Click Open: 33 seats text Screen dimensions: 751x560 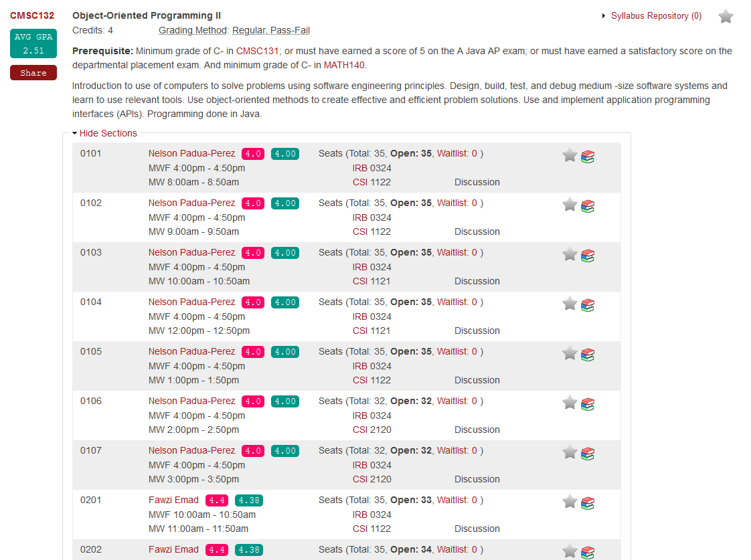pyautogui.click(x=411, y=500)
